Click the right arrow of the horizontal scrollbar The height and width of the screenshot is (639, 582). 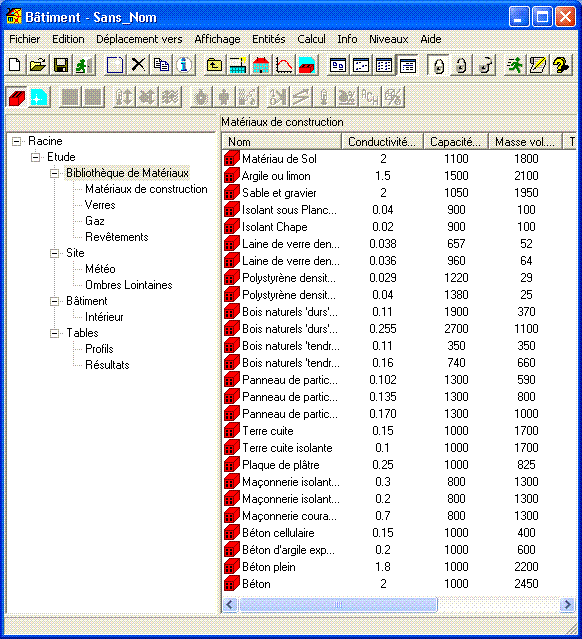pos(567,605)
